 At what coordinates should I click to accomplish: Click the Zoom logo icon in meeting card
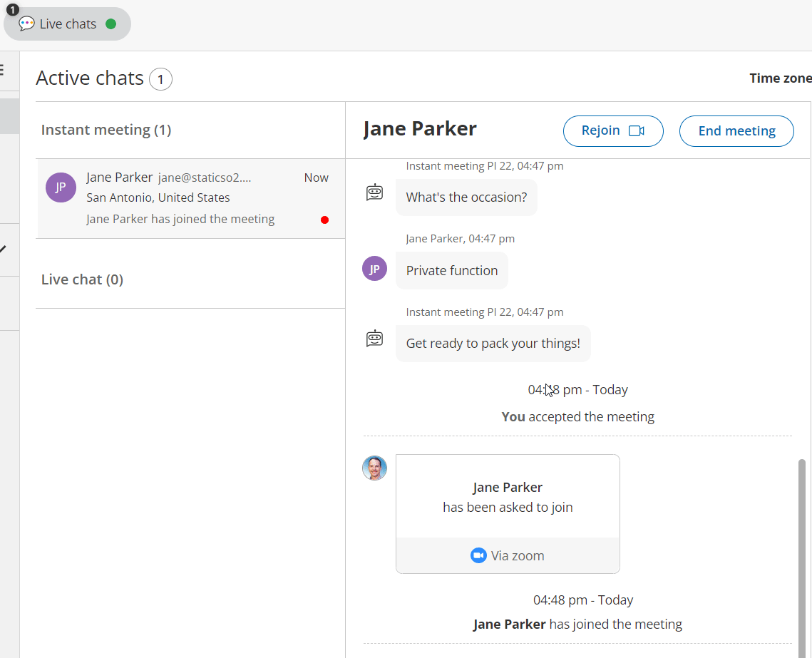[478, 555]
